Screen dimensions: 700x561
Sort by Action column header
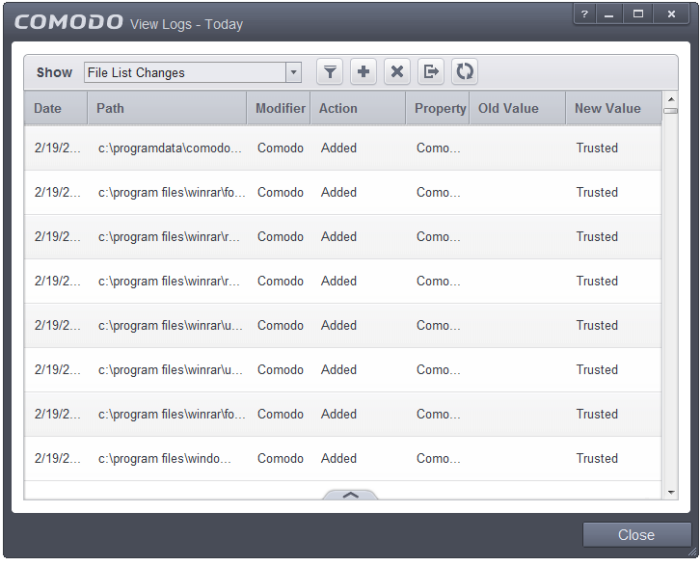[358, 108]
